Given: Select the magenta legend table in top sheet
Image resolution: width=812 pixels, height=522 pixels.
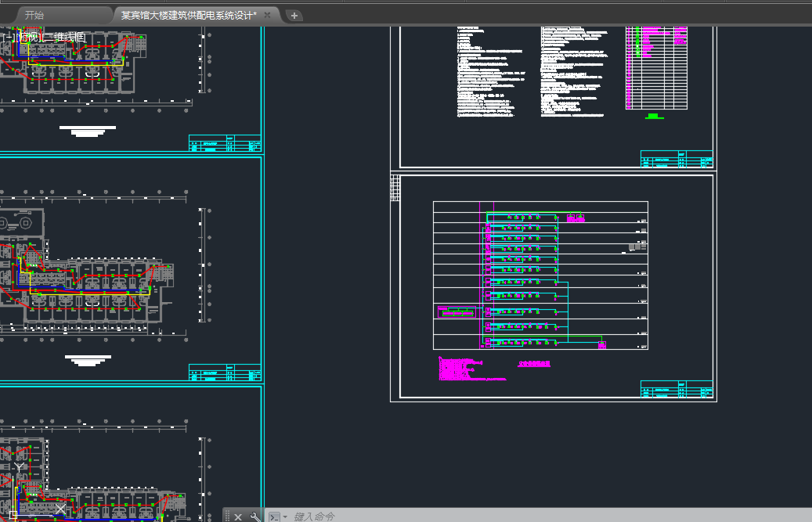Looking at the screenshot, I should click(x=656, y=68).
